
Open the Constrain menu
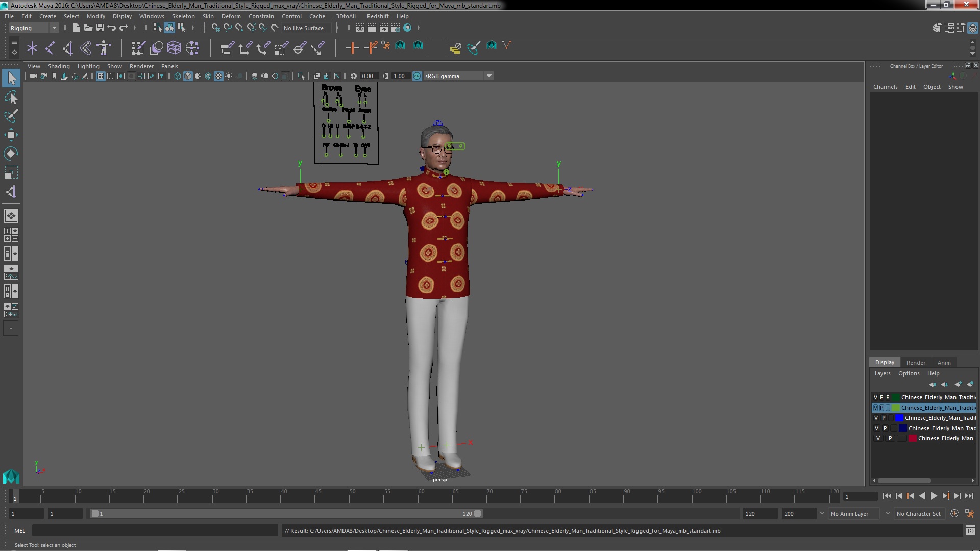pos(261,16)
